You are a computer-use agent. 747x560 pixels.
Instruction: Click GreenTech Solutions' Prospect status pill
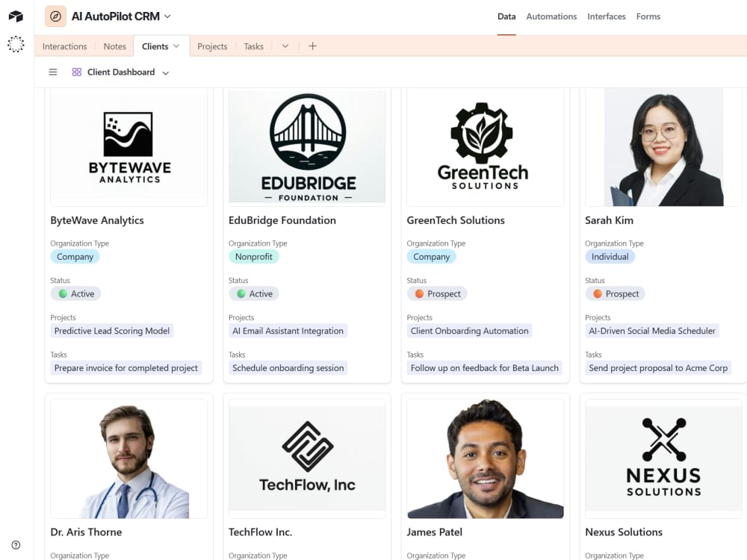pyautogui.click(x=437, y=293)
